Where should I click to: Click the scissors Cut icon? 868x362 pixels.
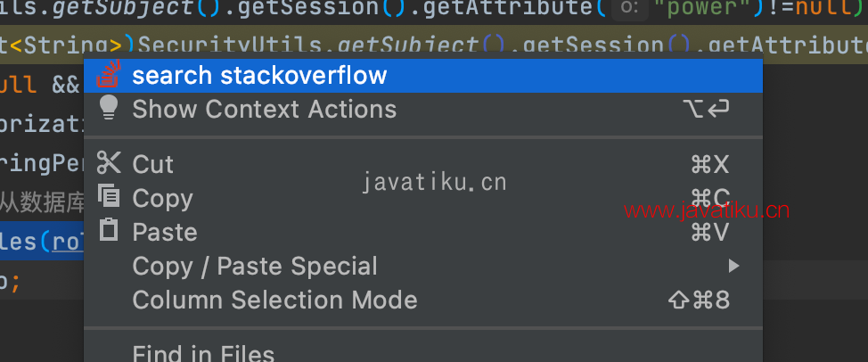[109, 163]
